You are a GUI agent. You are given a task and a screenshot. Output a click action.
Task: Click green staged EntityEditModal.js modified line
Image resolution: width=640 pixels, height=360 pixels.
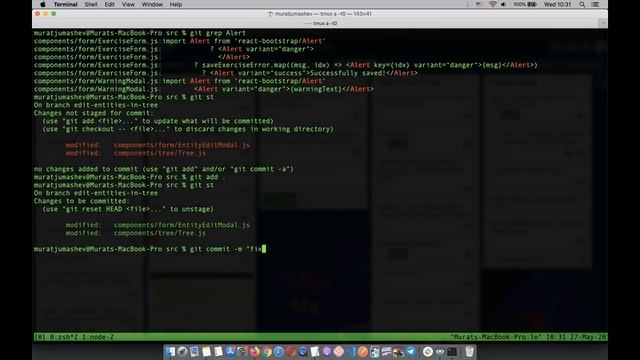pyautogui.click(x=158, y=225)
